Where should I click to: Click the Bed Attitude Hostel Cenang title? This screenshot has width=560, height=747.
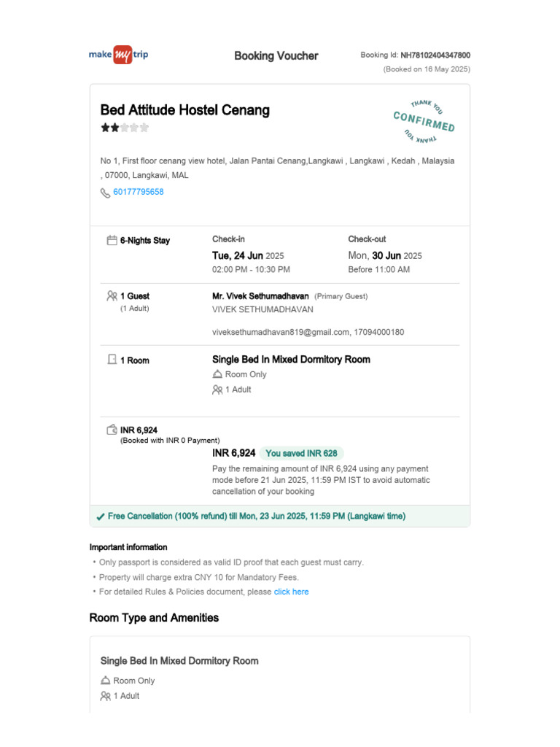pos(185,110)
